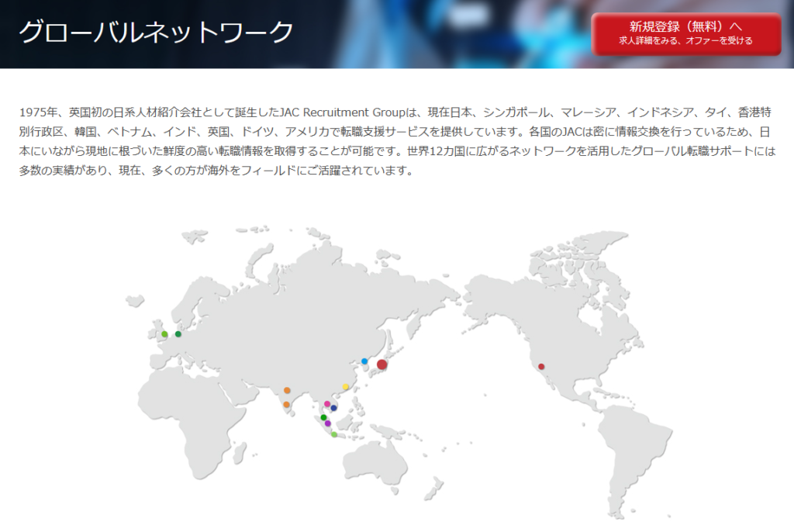Click the yellow marker on Hong Kong
This screenshot has width=794, height=532.
coord(346,388)
